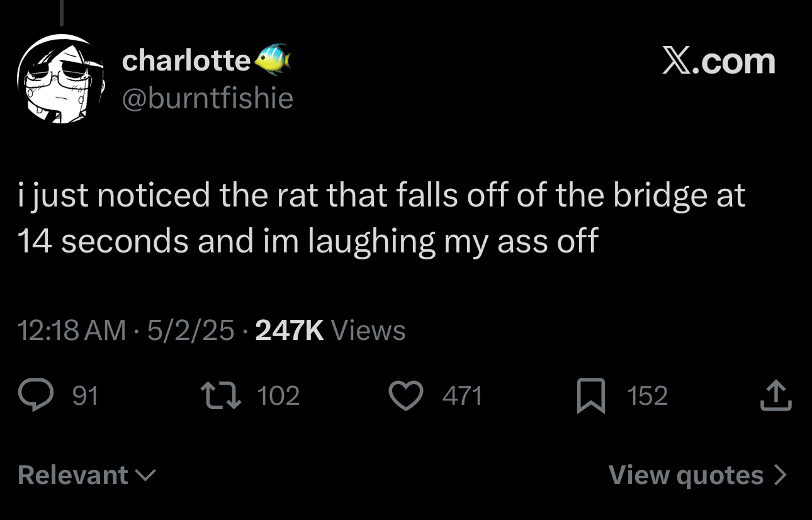
Task: Click the 12:18 AM timestamp
Action: click(72, 330)
